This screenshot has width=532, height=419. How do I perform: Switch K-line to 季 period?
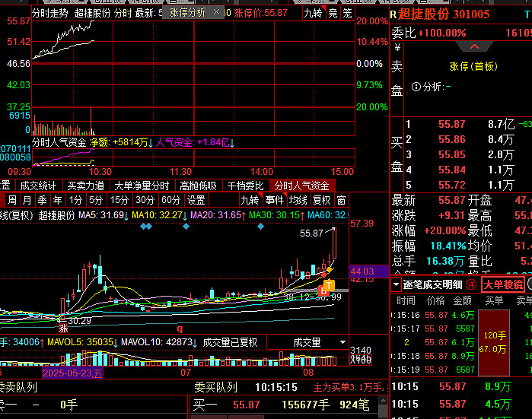coord(42,200)
